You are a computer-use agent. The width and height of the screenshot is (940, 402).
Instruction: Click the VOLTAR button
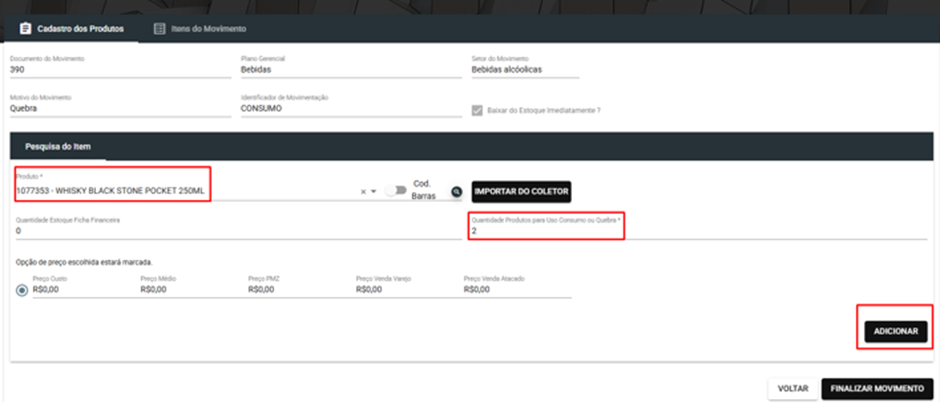click(x=793, y=389)
